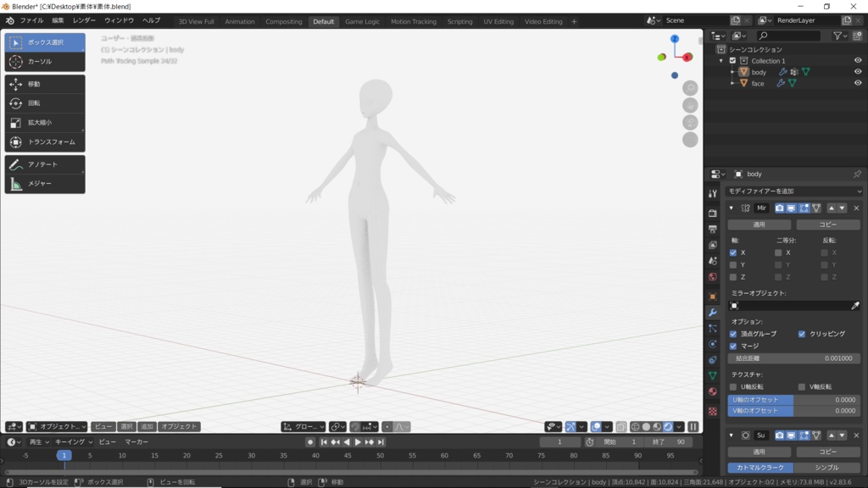Select the Scale tool
The width and height of the screenshot is (868, 488).
(x=45, y=122)
